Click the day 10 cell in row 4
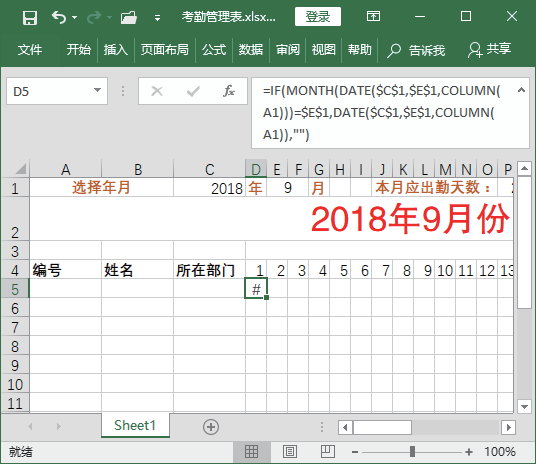The width and height of the screenshot is (536, 464). (445, 270)
